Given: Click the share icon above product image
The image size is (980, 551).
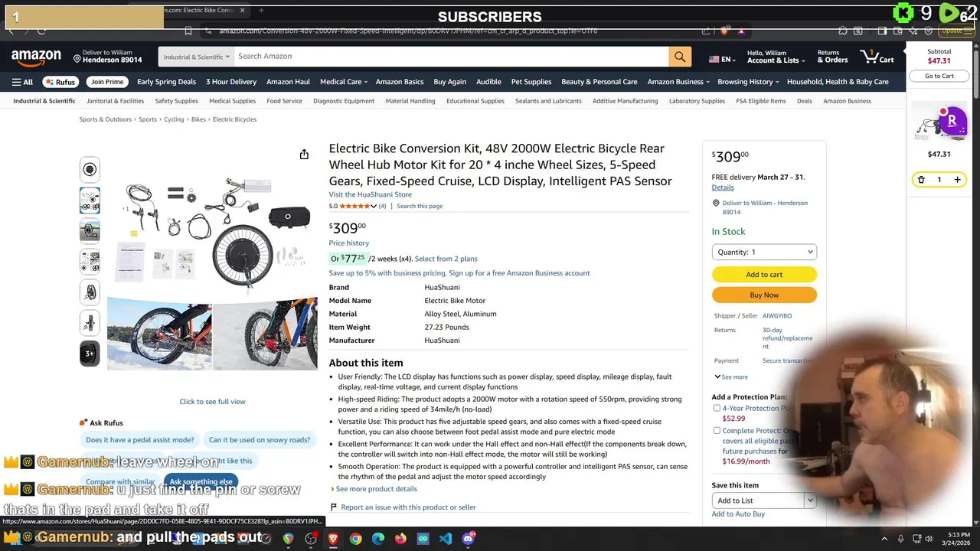Looking at the screenshot, I should (x=304, y=155).
